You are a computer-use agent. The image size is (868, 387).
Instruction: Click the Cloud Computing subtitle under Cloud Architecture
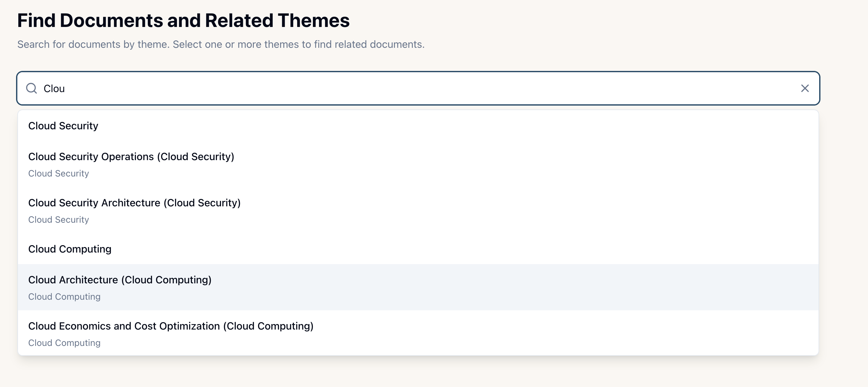[x=64, y=297]
